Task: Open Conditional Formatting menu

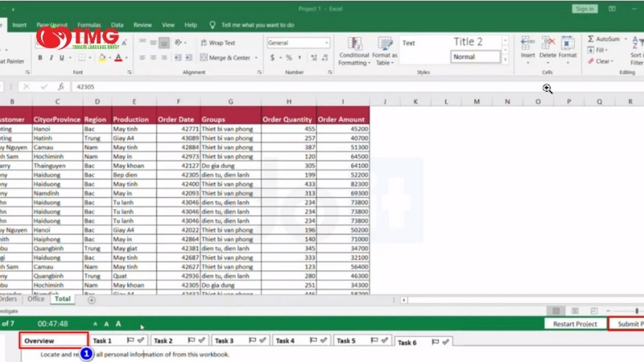Action: 354,51
